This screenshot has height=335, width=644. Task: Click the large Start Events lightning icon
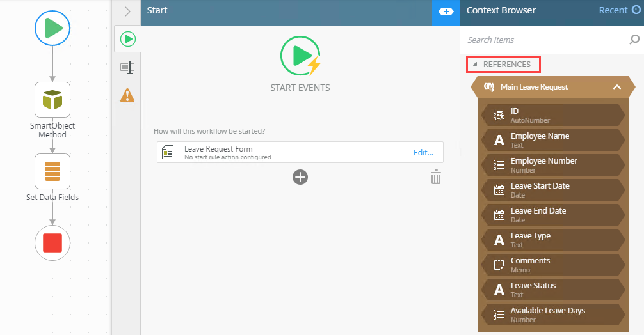tap(300, 56)
